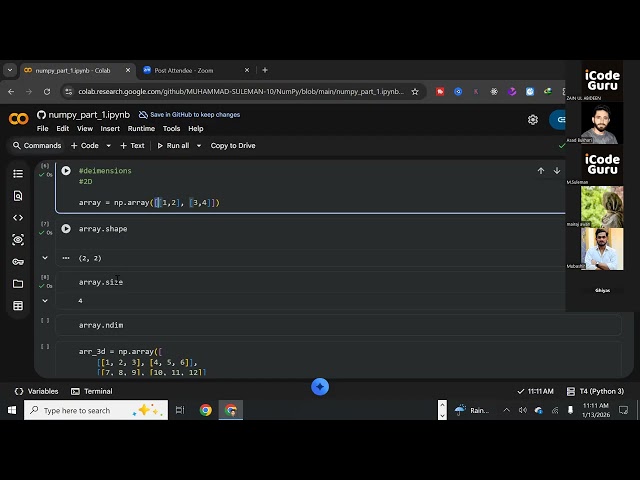Open the Files folder icon in sidebar
This screenshot has width=640, height=480.
coord(18,284)
